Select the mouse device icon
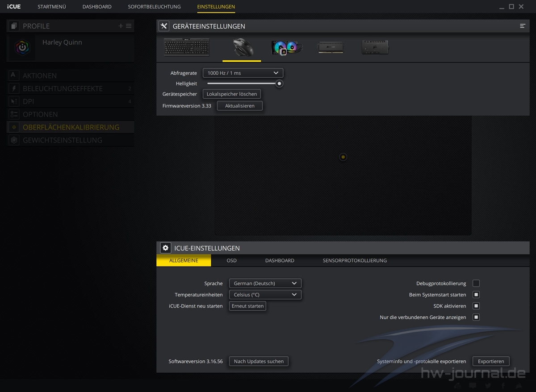This screenshot has width=536, height=392. coord(242,47)
